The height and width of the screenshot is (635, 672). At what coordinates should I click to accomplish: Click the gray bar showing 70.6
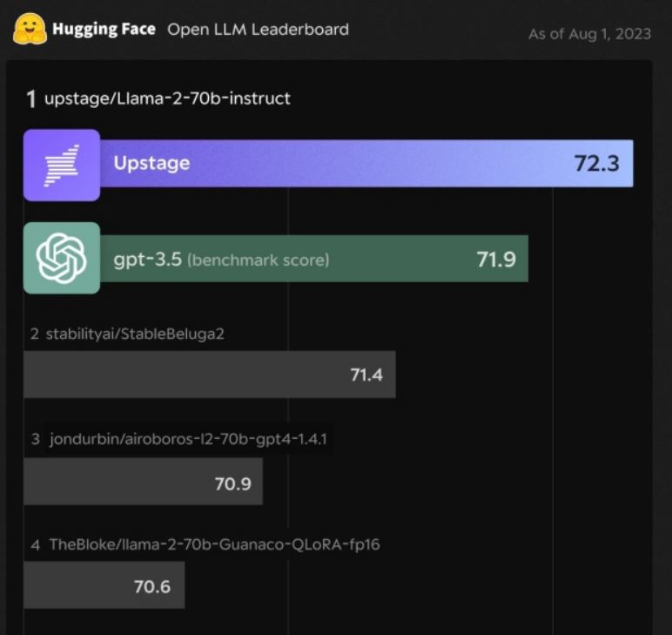(104, 585)
